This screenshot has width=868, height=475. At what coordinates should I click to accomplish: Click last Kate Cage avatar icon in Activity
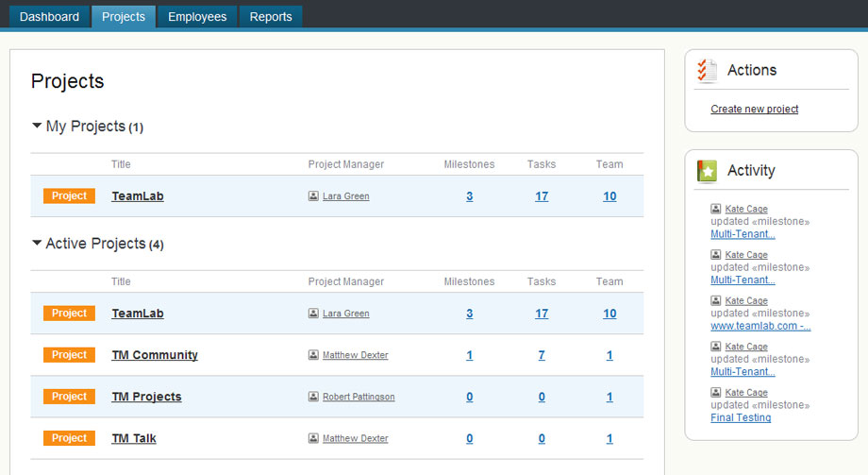click(x=716, y=393)
